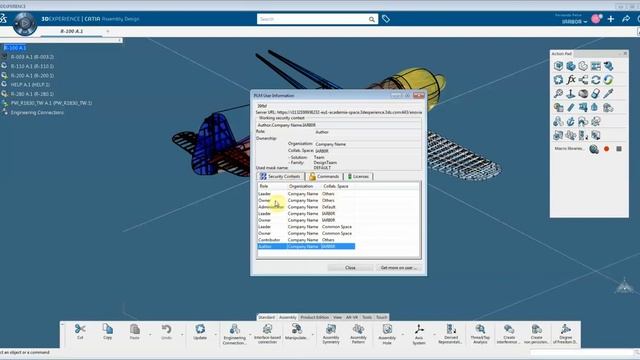This screenshot has height=360, width=640.
Task: Select the Administrator Default row
Action: click(x=306, y=207)
